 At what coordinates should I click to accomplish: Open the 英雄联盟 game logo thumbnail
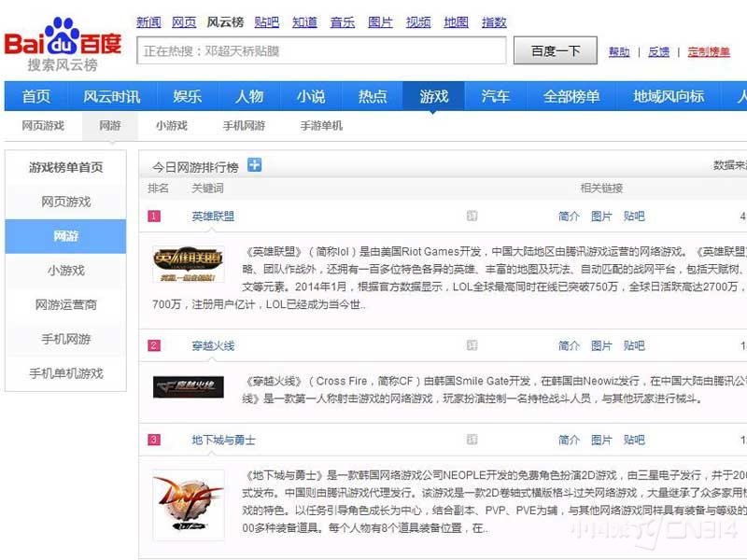pyautogui.click(x=189, y=264)
